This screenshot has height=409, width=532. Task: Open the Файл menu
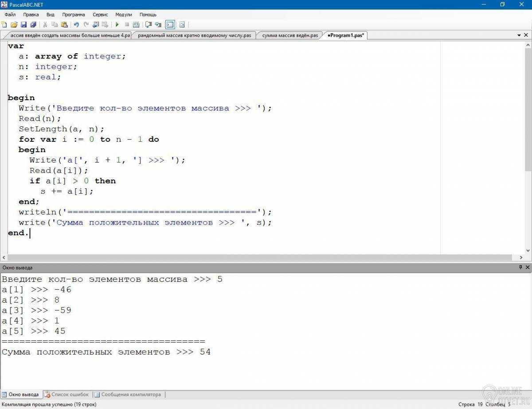[x=10, y=15]
